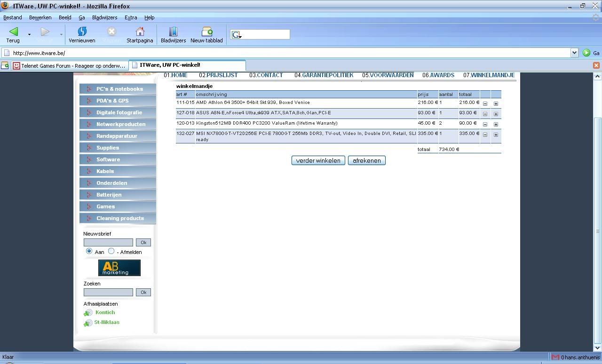Reload the page with Vernieuwen
Image resolution: width=602 pixels, height=364 pixels.
click(x=82, y=35)
